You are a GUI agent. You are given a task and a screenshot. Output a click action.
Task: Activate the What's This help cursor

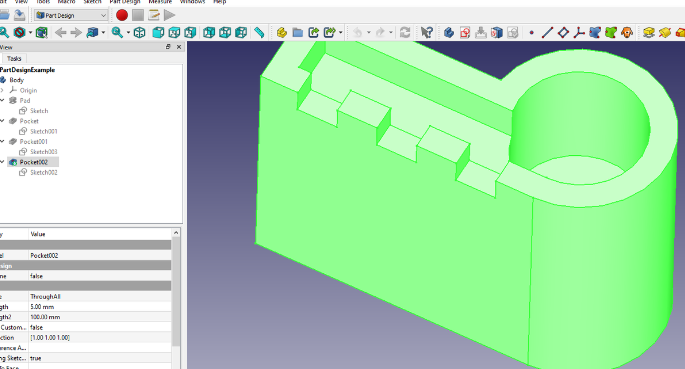pos(426,32)
